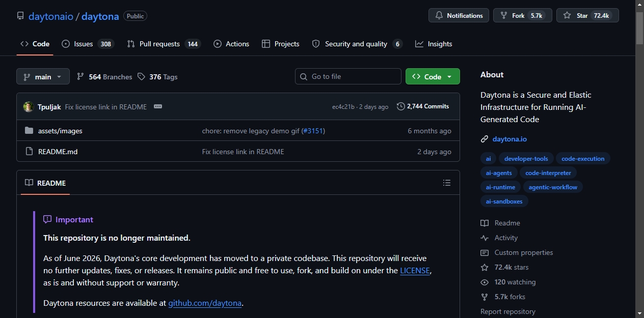View the 5.7k forks link
The width and height of the screenshot is (644, 318).
point(503,297)
